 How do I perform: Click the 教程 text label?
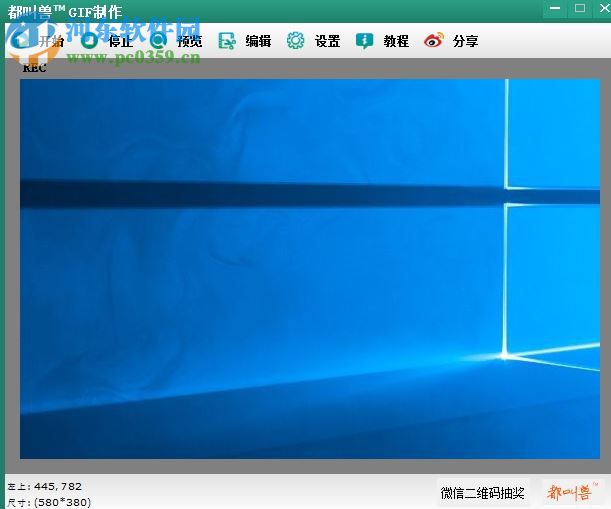pyautogui.click(x=396, y=41)
